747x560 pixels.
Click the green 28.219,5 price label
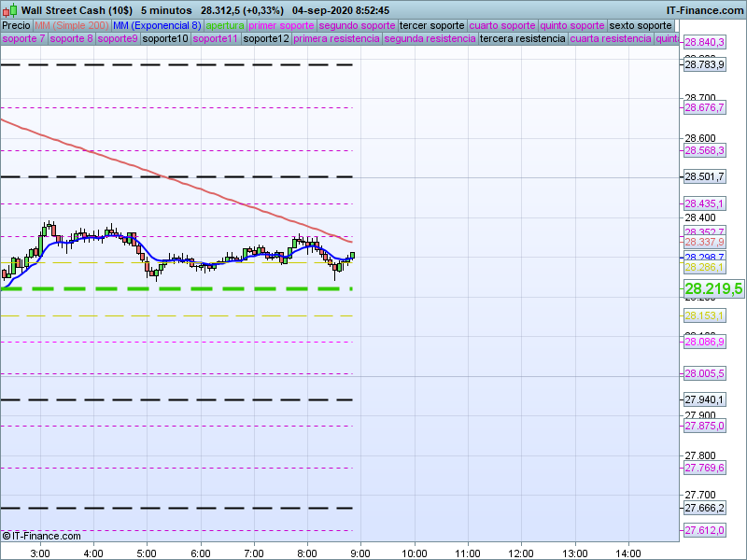pyautogui.click(x=713, y=289)
